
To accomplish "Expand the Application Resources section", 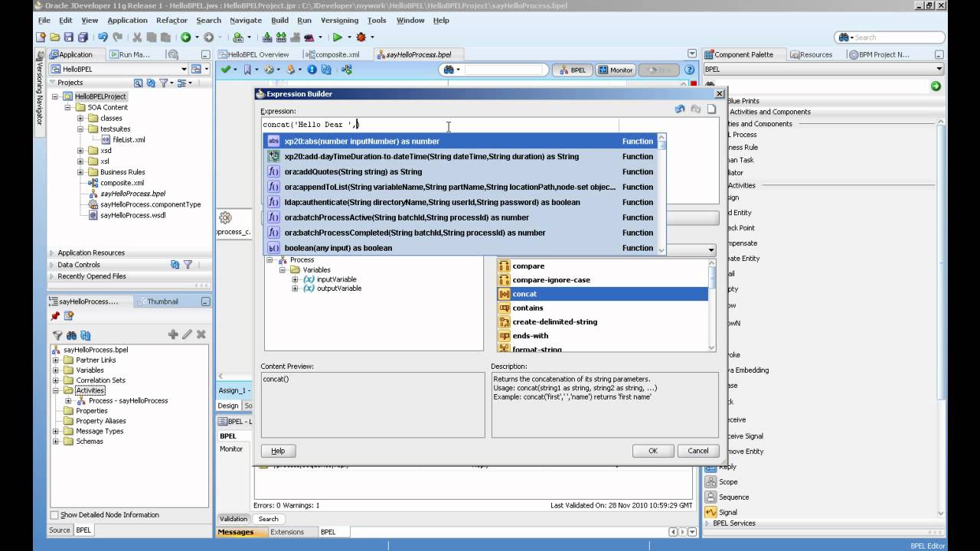I will tap(52, 253).
